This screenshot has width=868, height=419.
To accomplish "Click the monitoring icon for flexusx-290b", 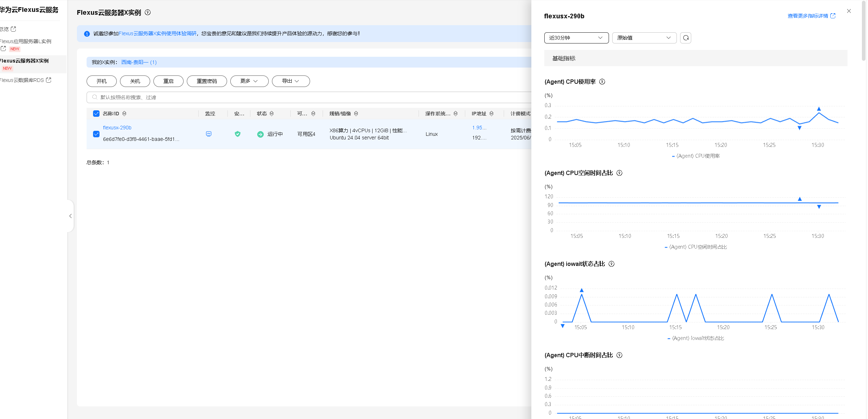I will [x=209, y=134].
